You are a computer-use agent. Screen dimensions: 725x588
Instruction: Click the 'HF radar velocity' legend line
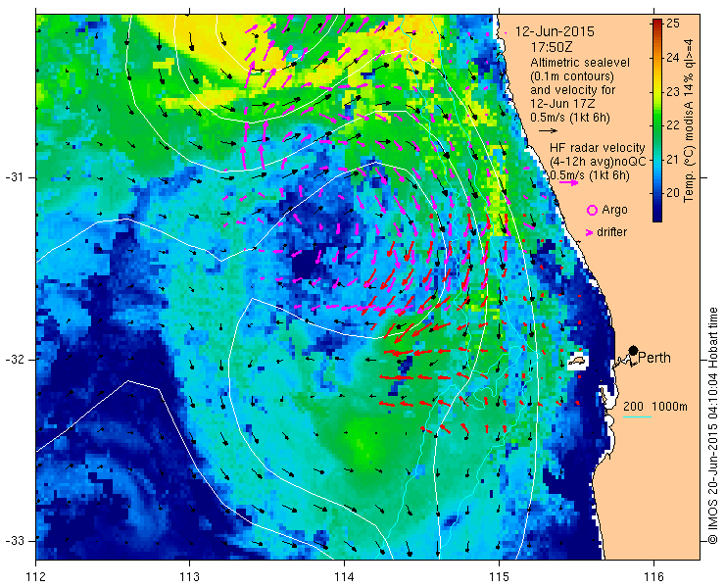click(x=597, y=148)
